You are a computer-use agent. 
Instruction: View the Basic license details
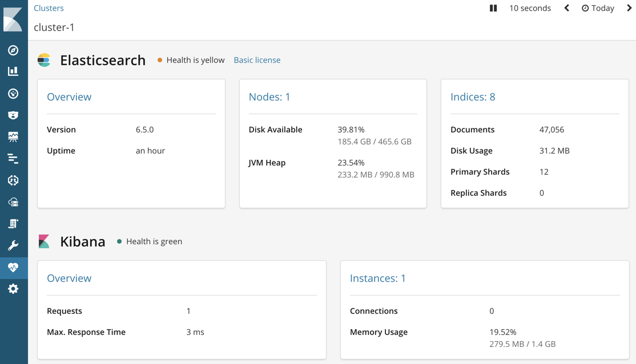(257, 60)
